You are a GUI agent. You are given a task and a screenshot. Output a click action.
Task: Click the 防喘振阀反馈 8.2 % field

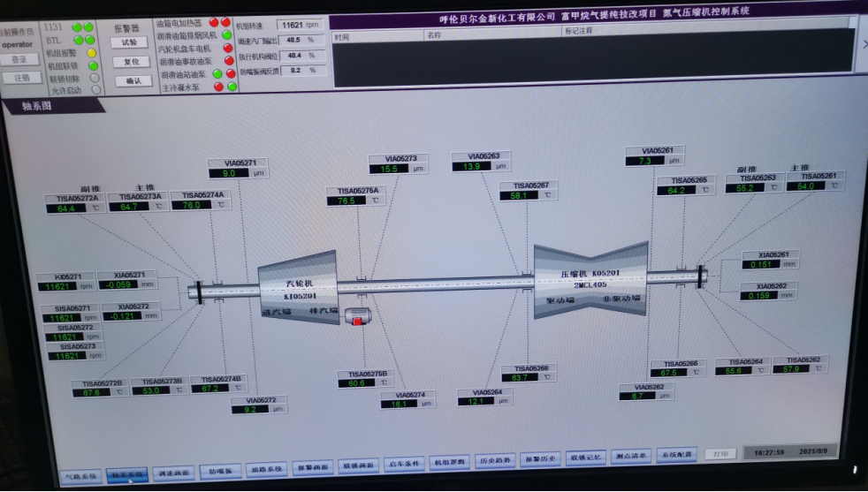(x=303, y=71)
